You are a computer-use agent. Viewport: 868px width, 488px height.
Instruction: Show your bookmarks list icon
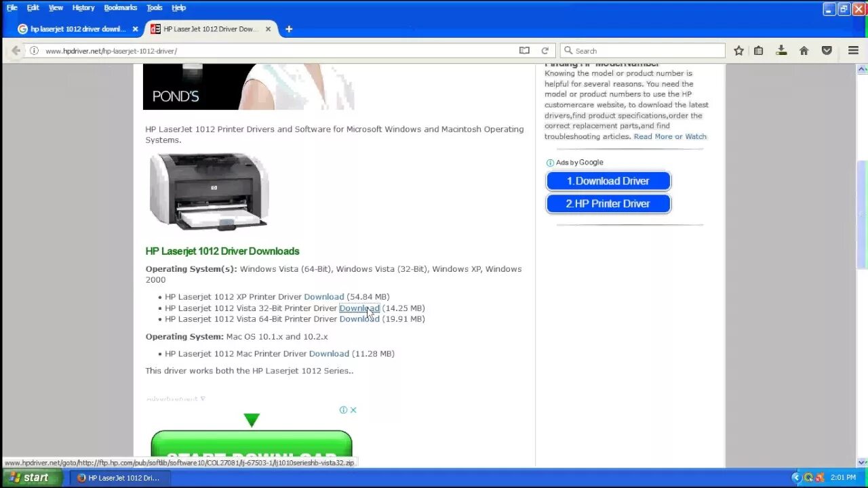pos(759,51)
